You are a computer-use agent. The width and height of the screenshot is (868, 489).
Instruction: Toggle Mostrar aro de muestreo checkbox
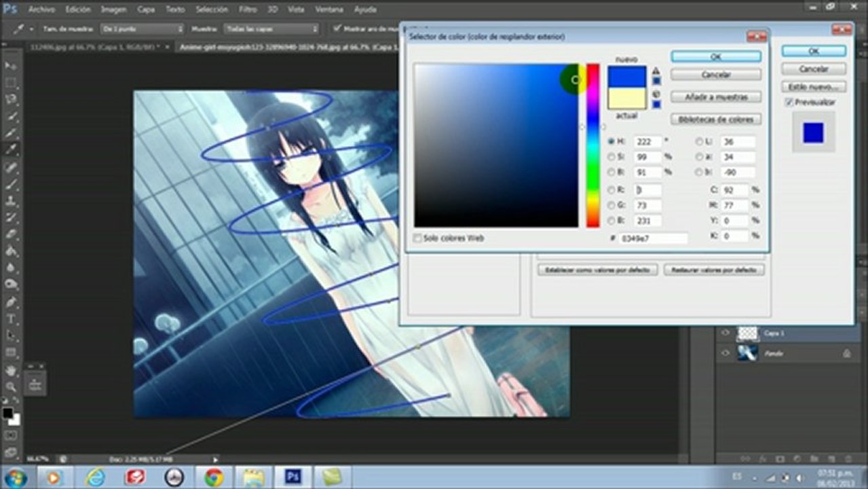point(337,29)
